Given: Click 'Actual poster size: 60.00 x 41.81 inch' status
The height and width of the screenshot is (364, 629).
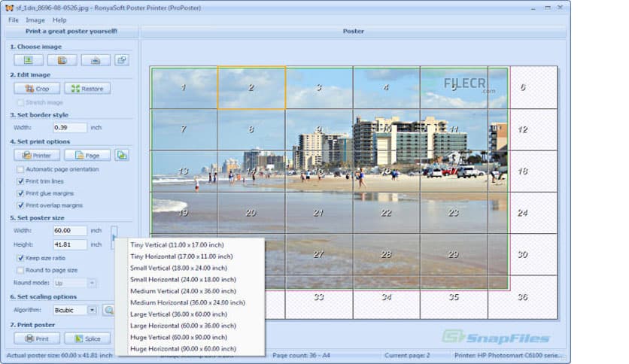Looking at the screenshot, I should click(59, 356).
